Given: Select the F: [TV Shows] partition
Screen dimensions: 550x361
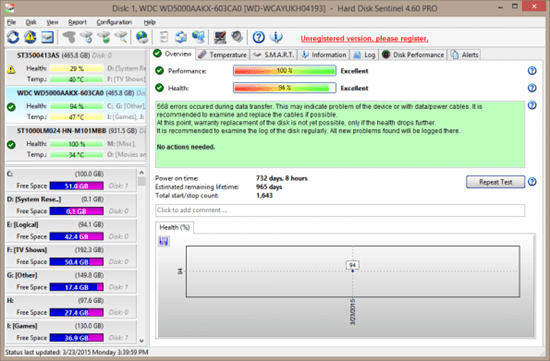Looking at the screenshot, I should pyautogui.click(x=71, y=256).
